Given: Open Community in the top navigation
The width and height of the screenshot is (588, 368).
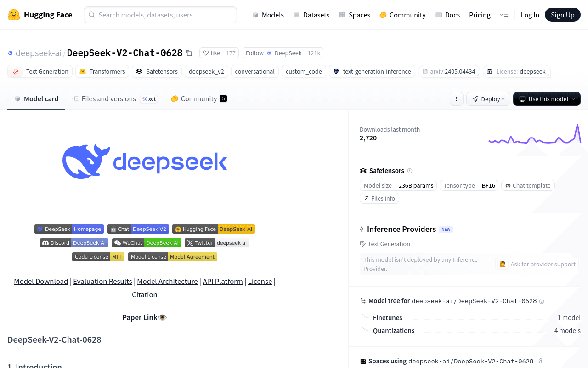Looking at the screenshot, I should click(402, 15).
